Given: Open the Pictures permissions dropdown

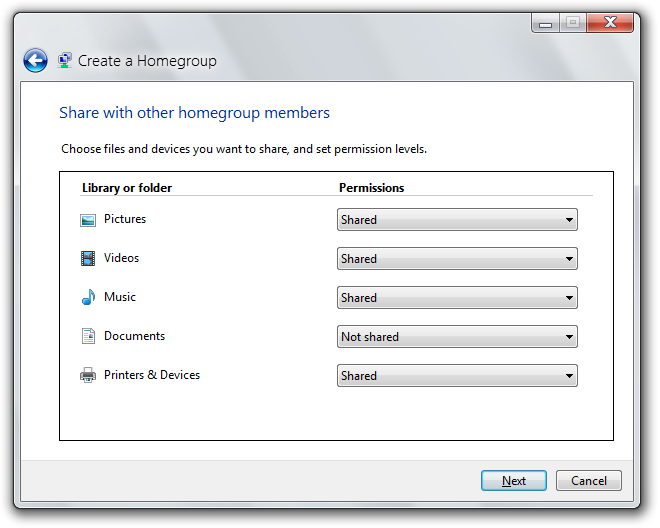Looking at the screenshot, I should click(x=457, y=220).
